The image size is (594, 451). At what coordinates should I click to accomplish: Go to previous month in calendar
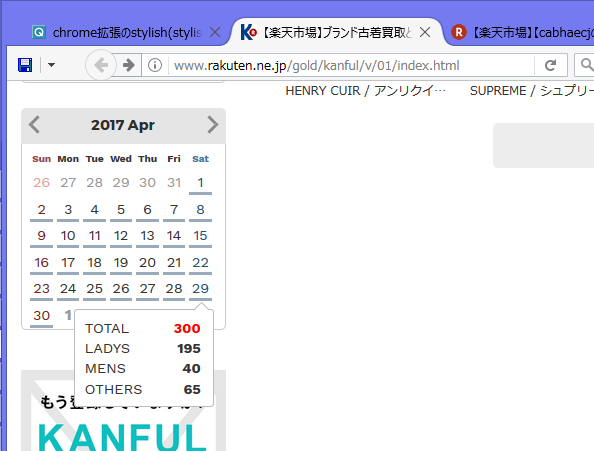[x=34, y=125]
